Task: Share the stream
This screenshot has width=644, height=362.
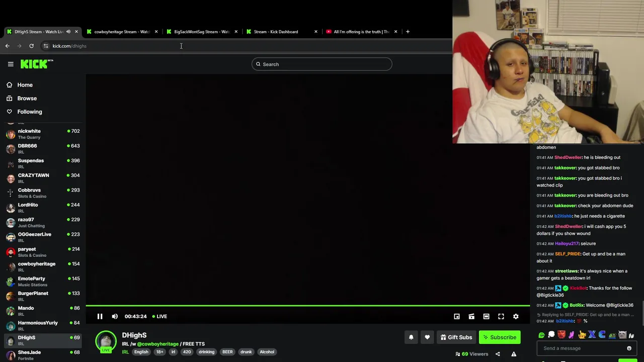Action: [498, 354]
